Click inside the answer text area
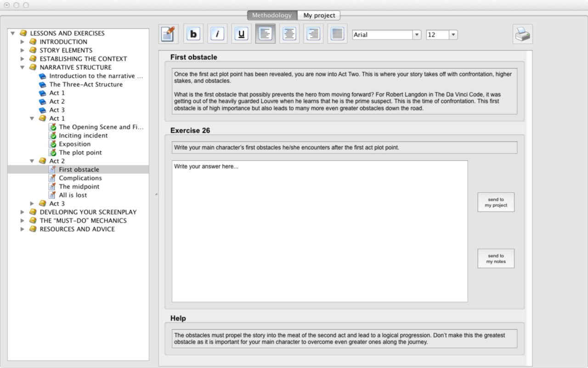The height and width of the screenshot is (368, 588). (x=320, y=231)
